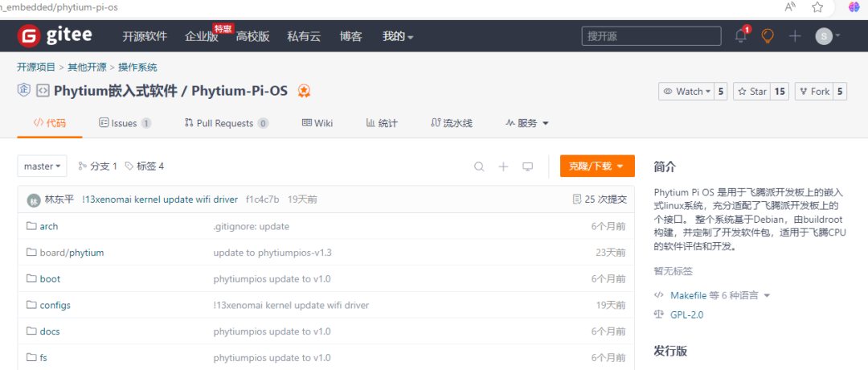This screenshot has height=370, width=868.
Task: Click the recommended project medal badge
Action: [303, 91]
